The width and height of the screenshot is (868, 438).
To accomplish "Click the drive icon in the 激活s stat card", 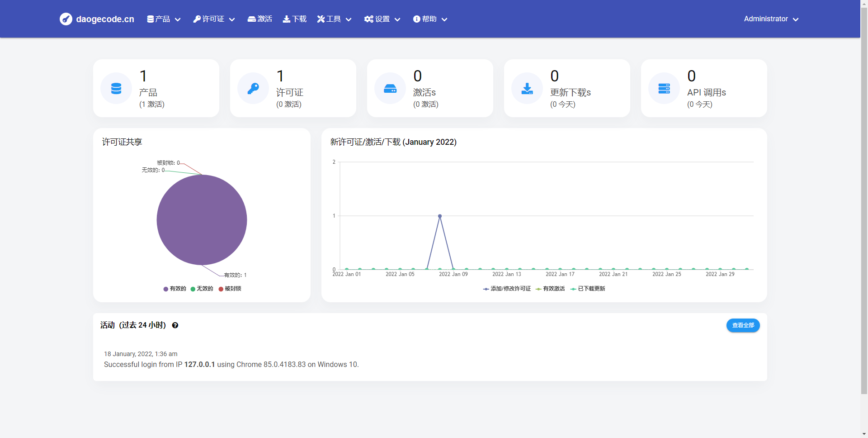I will (x=390, y=88).
